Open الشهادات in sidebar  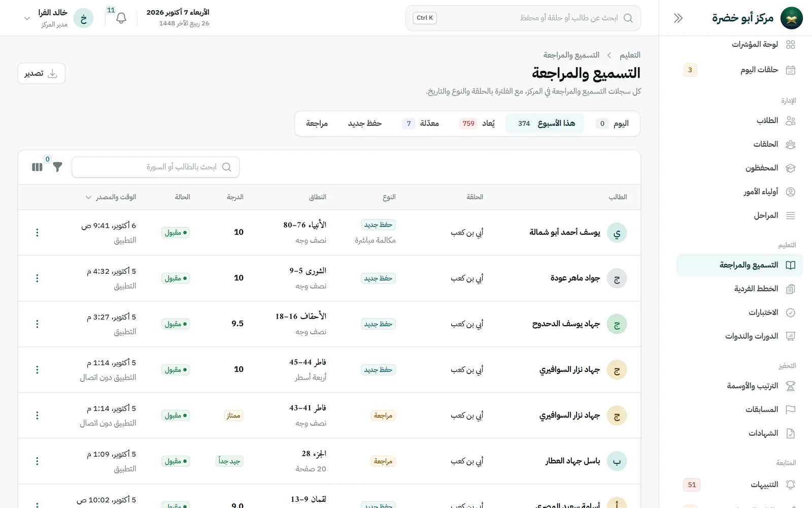(740, 433)
